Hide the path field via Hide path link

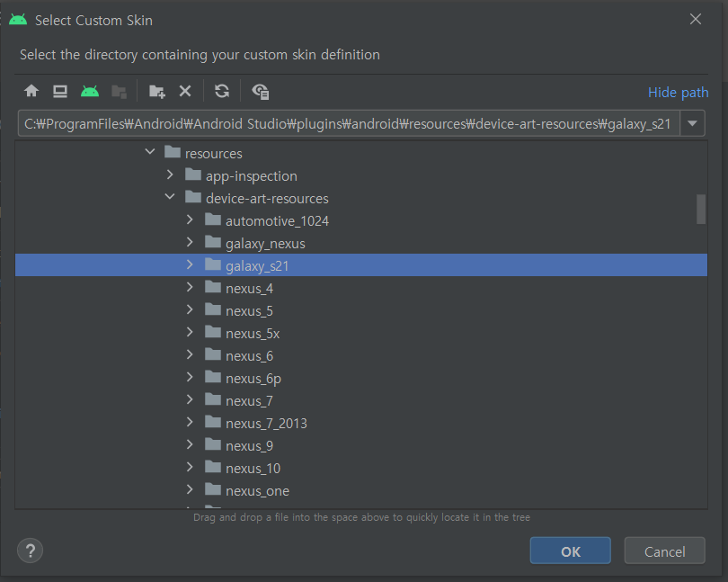click(x=678, y=92)
